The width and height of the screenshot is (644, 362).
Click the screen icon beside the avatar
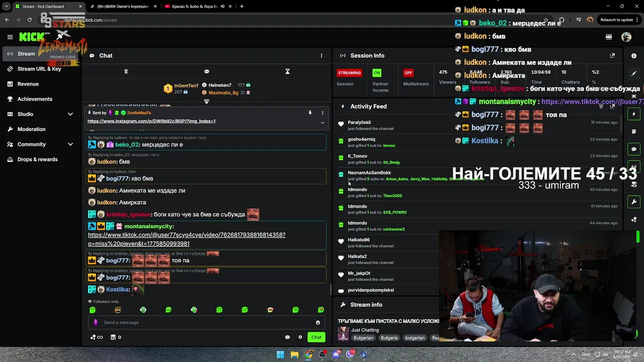tap(609, 37)
